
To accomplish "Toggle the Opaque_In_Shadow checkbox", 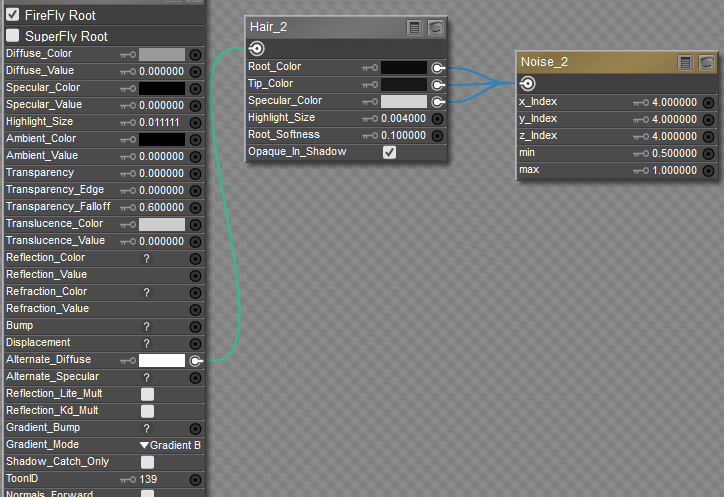I will coord(390,152).
